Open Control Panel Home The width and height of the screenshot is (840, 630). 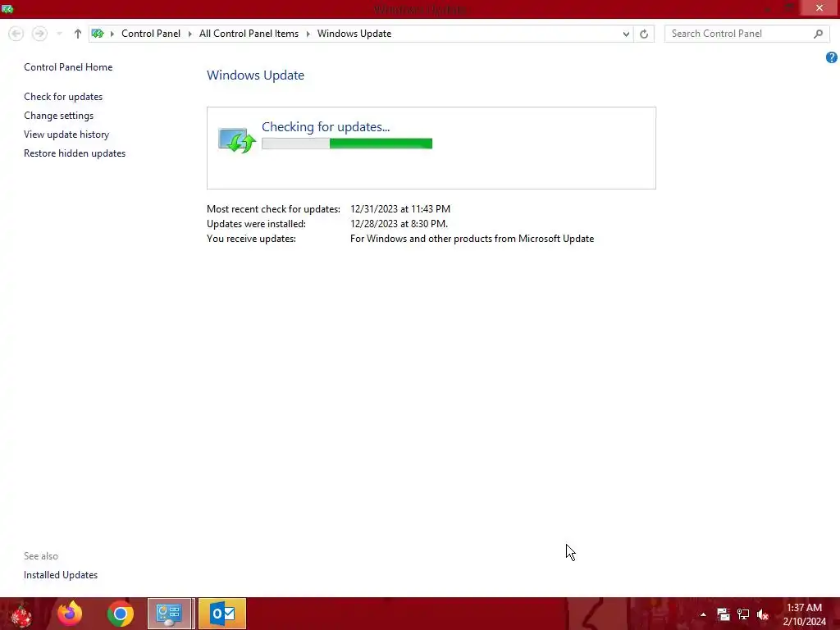(x=68, y=67)
